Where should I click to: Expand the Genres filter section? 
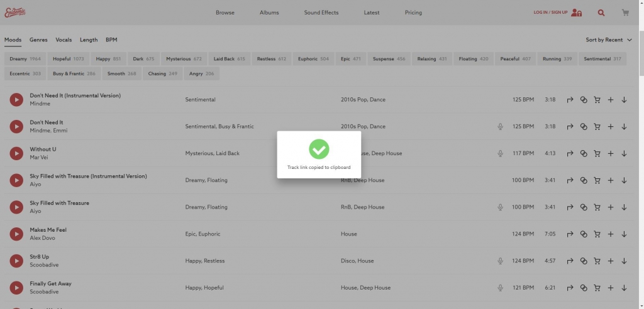(x=38, y=40)
